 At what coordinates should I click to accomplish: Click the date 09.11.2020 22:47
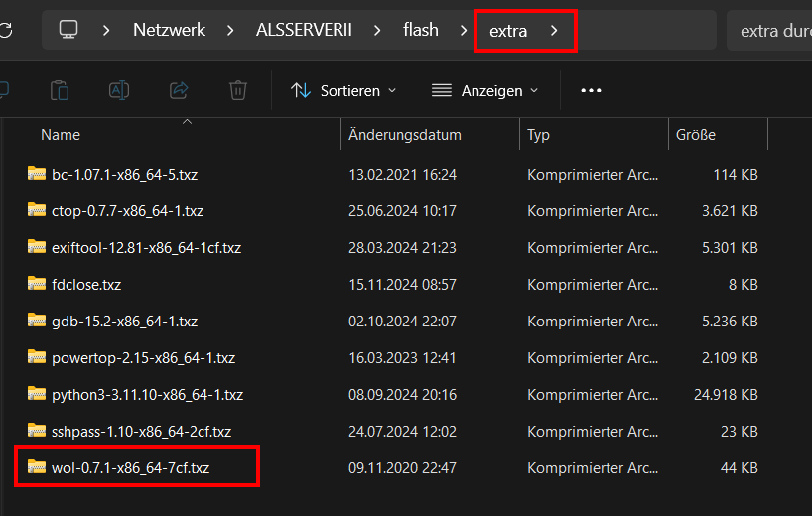click(402, 468)
